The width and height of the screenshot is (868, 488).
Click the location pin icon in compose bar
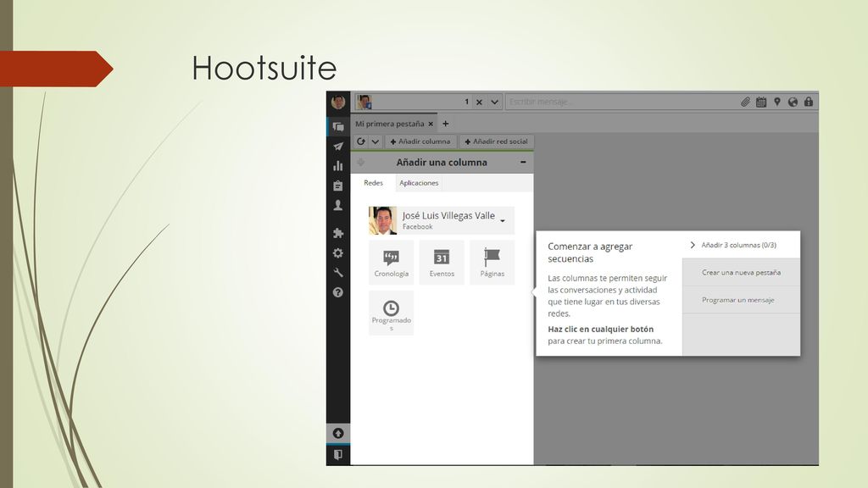point(777,102)
